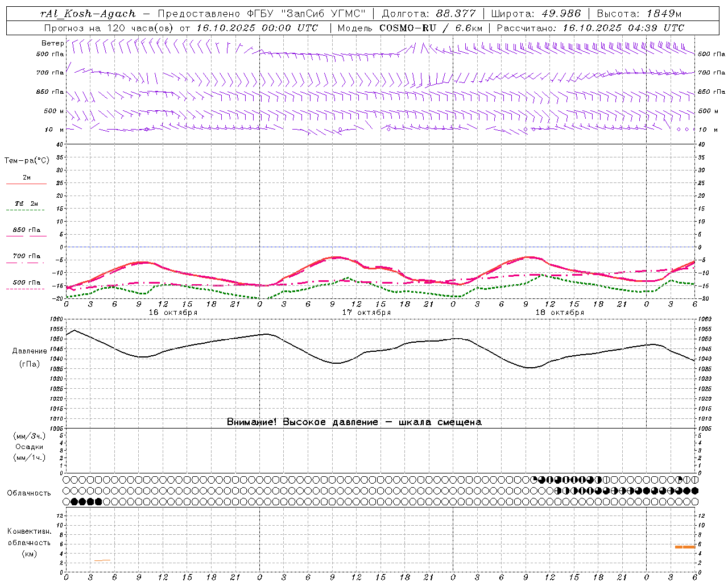Screen dimensions: 728x582
Task: Click the '(км)' convective cloud unit label
Action: pos(29,554)
